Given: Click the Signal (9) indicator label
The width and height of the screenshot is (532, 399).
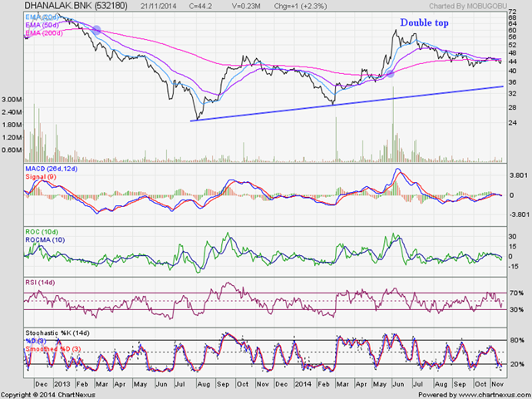Looking at the screenshot, I should pyautogui.click(x=41, y=176).
